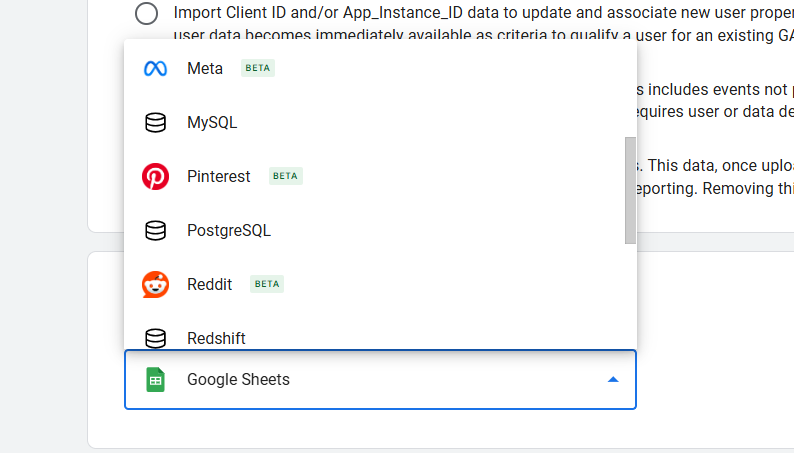
Task: Click the Meta infinity logo icon
Action: [x=155, y=68]
